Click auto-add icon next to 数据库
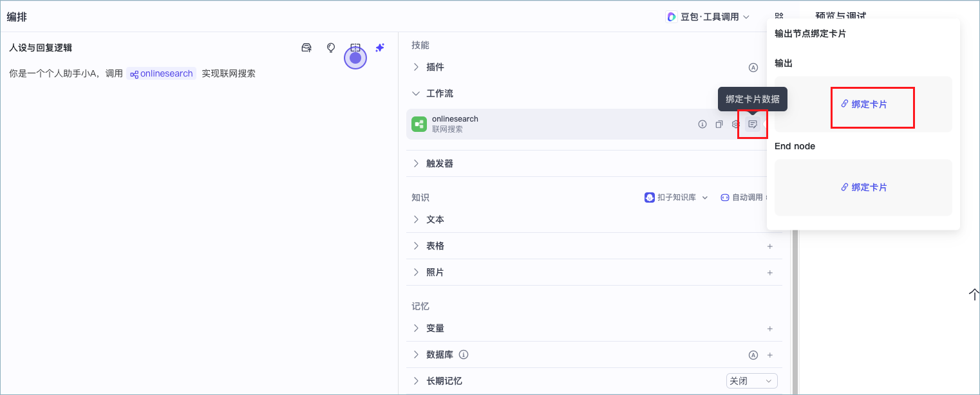The image size is (980, 395). 753,354
